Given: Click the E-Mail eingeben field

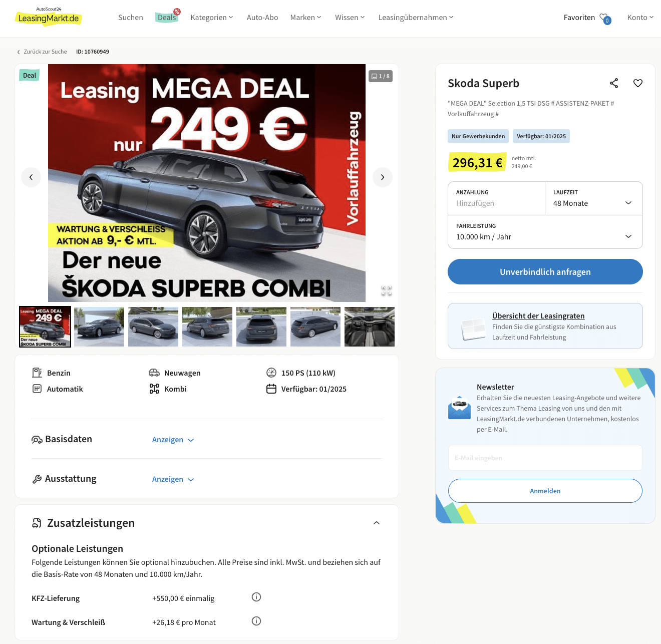Looking at the screenshot, I should 545,458.
